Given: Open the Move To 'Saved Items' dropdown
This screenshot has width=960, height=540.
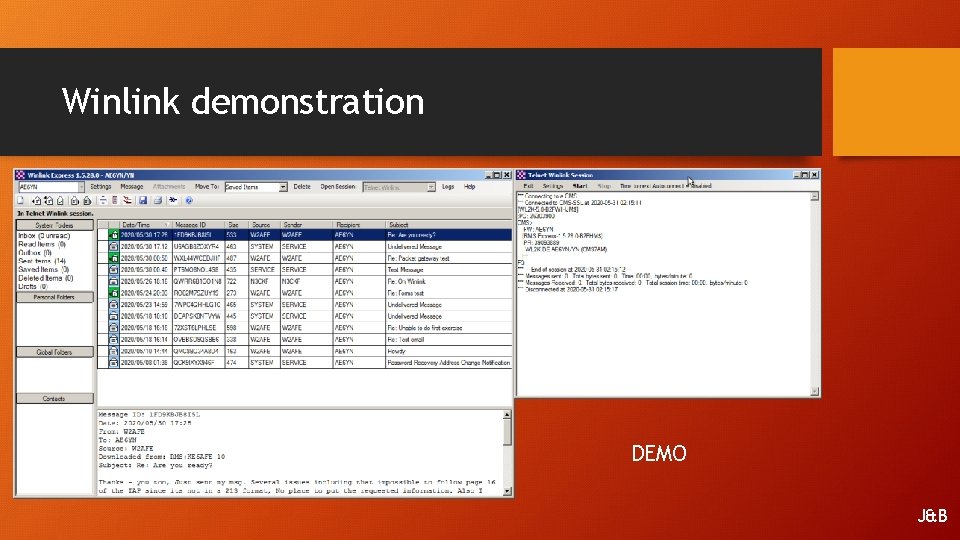Looking at the screenshot, I should click(x=283, y=187).
